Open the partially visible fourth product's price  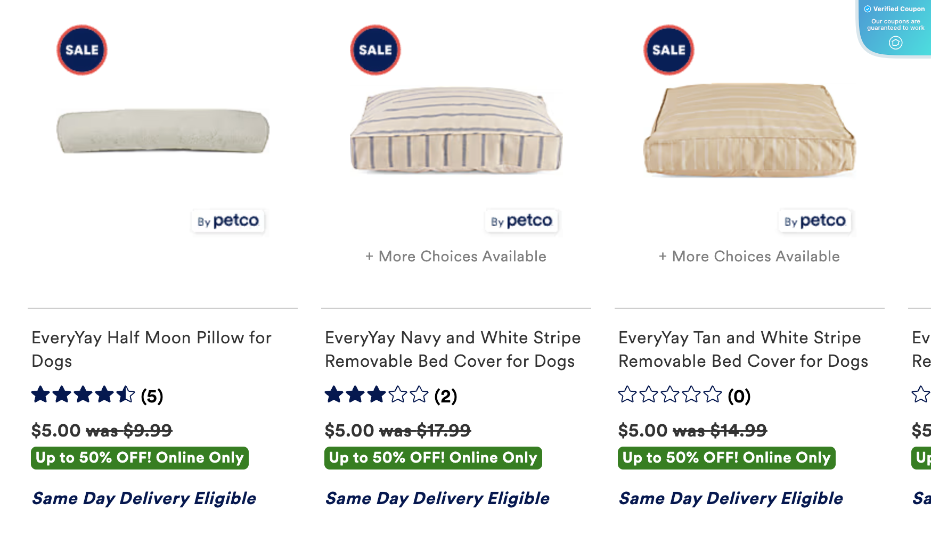click(922, 430)
